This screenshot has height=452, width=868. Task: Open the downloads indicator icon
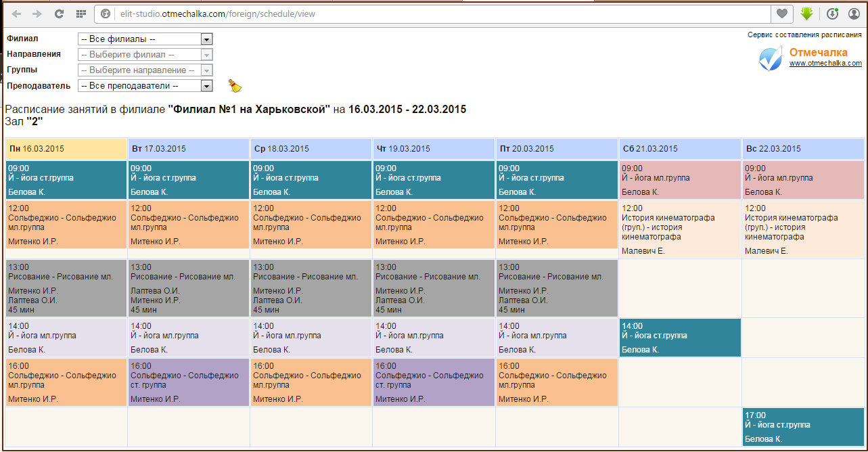pyautogui.click(x=833, y=14)
